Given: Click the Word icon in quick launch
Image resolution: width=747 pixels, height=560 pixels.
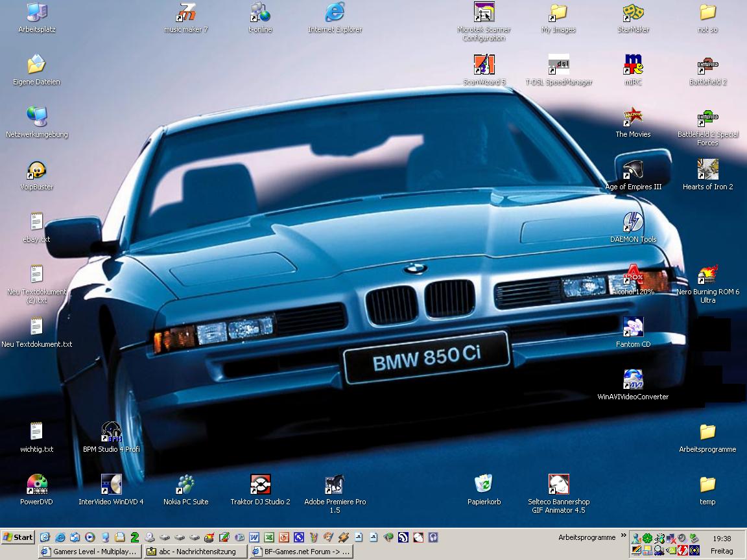Looking at the screenshot, I should (x=254, y=537).
